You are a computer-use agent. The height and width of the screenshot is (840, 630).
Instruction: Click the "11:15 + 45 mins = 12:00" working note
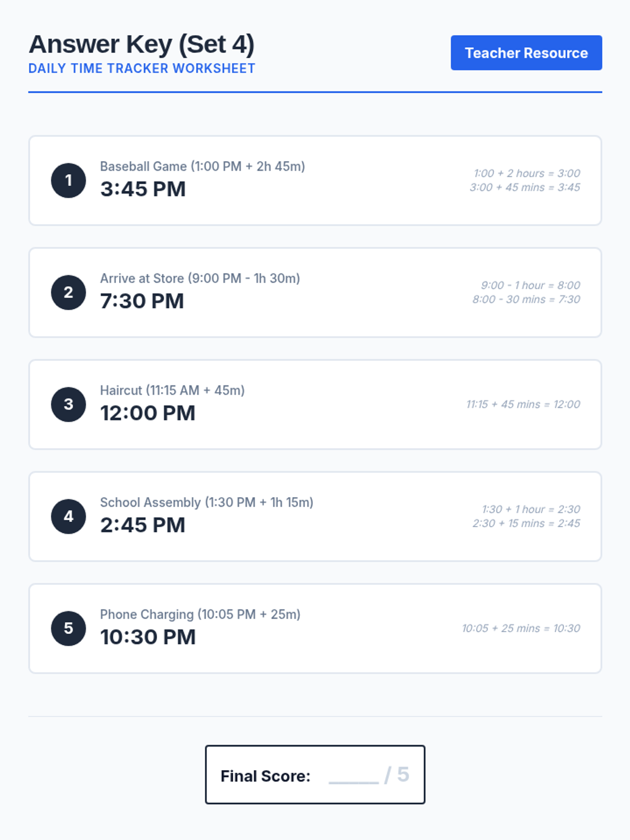pos(523,404)
